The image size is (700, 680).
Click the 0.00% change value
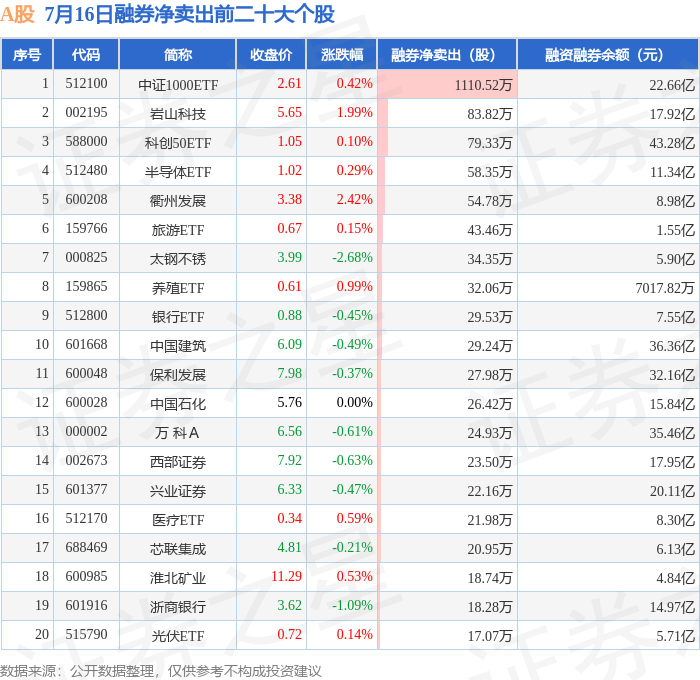354,402
